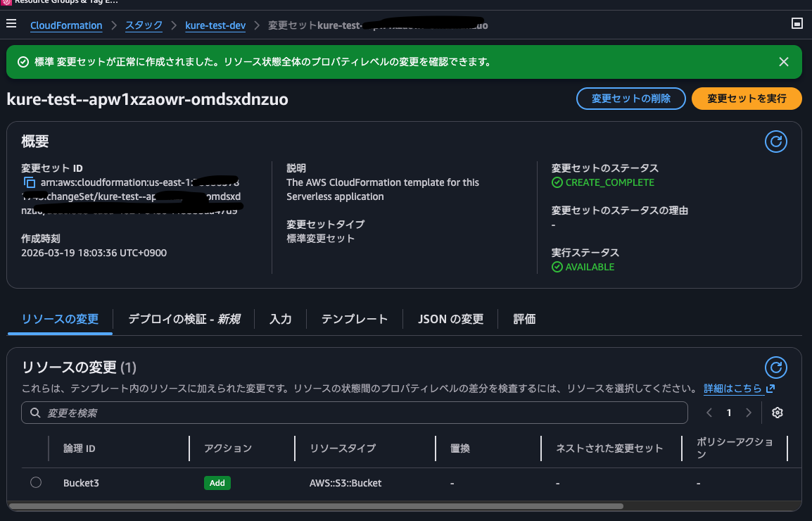Switch to the デプロイの検証 - 新規 tab

click(x=184, y=319)
